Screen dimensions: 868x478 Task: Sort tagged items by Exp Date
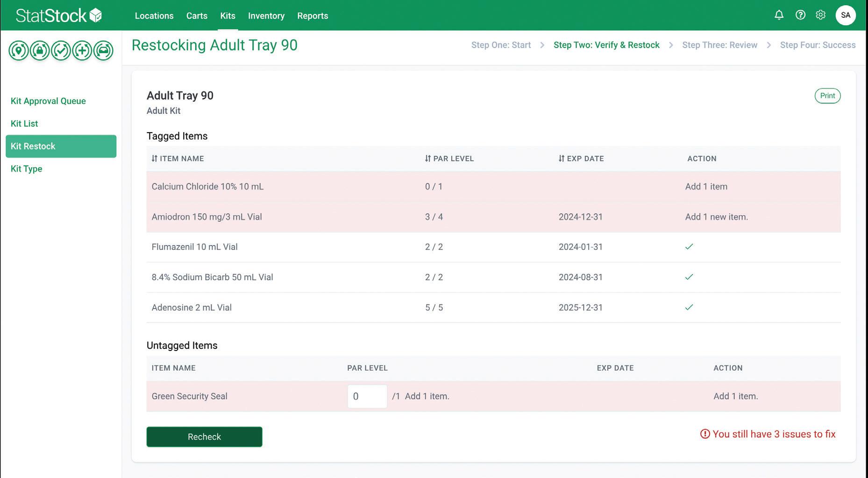tap(581, 159)
